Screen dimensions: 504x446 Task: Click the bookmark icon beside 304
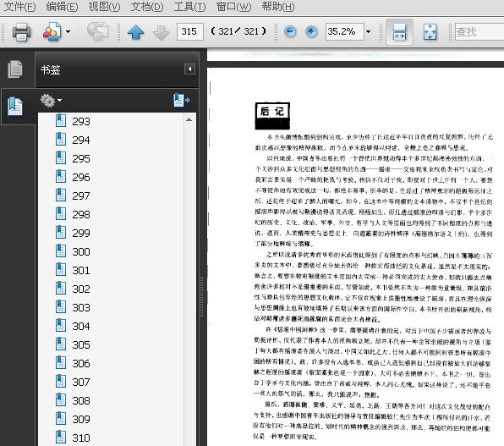pos(61,326)
